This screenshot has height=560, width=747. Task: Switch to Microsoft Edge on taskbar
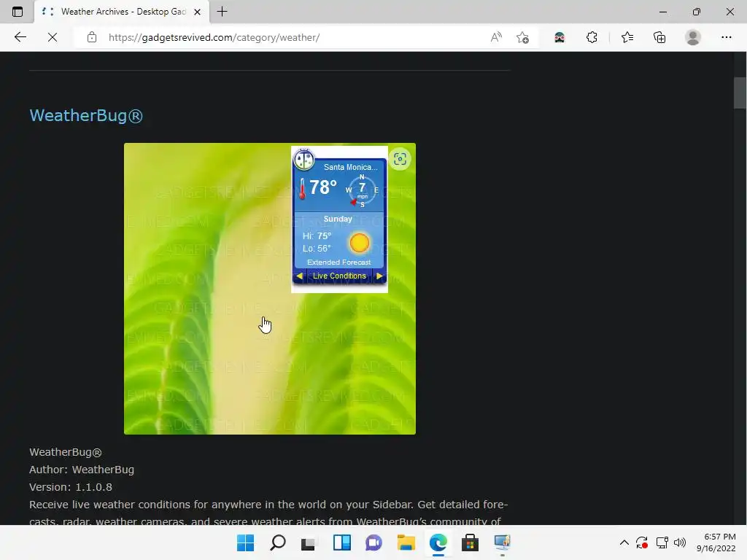[438, 542]
